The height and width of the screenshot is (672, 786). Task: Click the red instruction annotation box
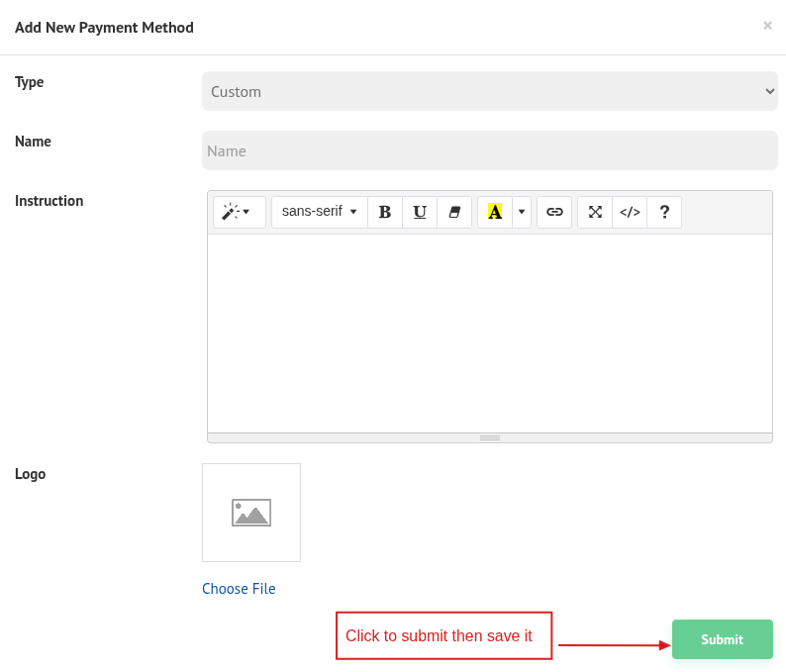(x=443, y=635)
